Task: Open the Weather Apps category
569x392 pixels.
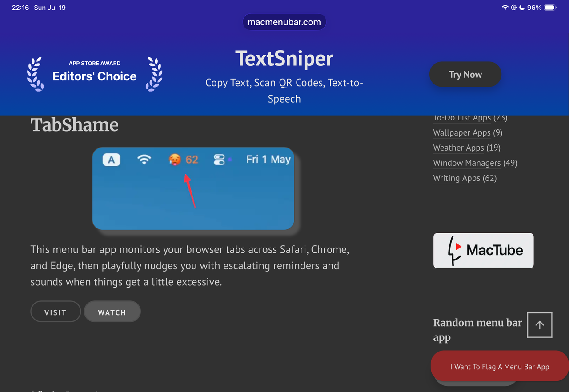Action: [458, 148]
